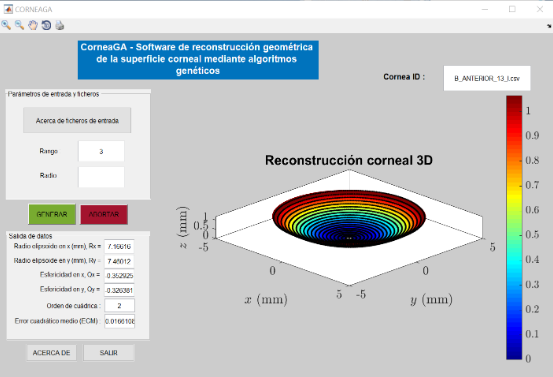Click the MATLAB logo in the title bar
Image resolution: width=553 pixels, height=377 pixels.
click(x=8, y=9)
